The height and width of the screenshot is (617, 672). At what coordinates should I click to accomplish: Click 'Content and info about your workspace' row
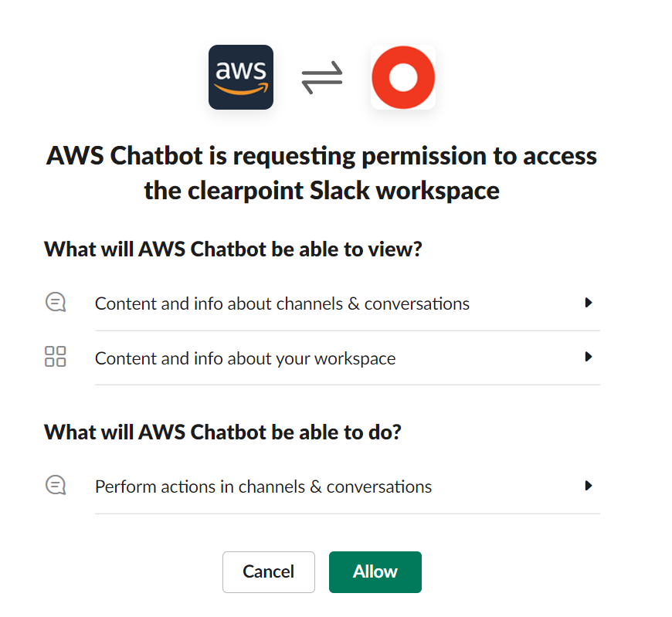point(245,358)
